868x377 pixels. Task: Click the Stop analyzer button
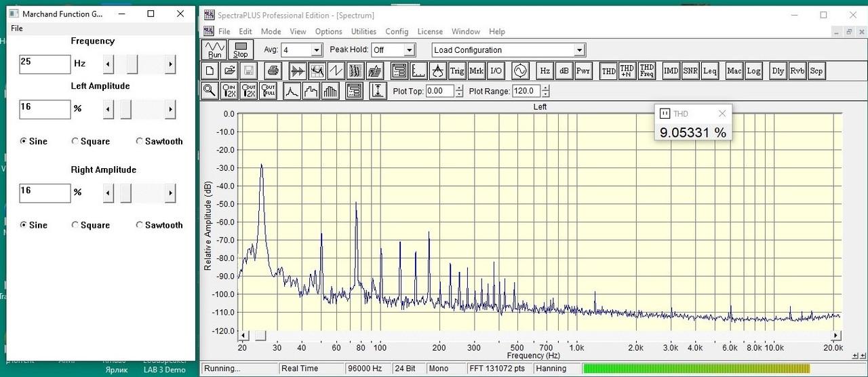coord(241,49)
